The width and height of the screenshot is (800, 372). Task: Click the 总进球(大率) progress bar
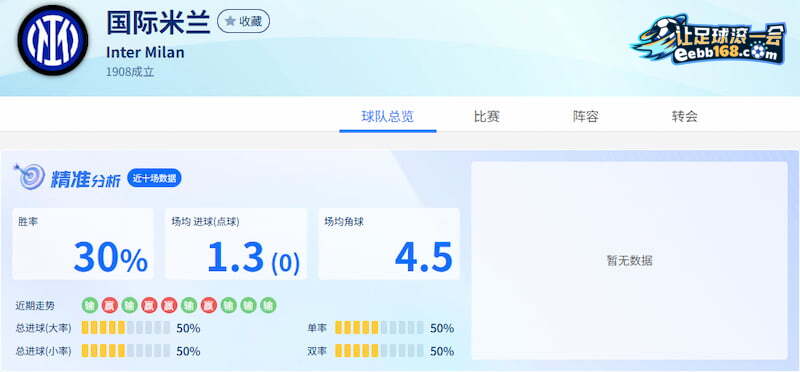click(x=126, y=328)
